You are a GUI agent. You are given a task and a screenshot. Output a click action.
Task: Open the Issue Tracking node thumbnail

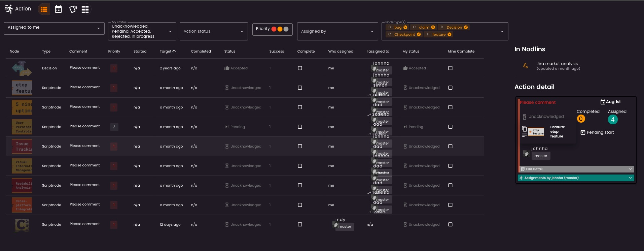22,146
